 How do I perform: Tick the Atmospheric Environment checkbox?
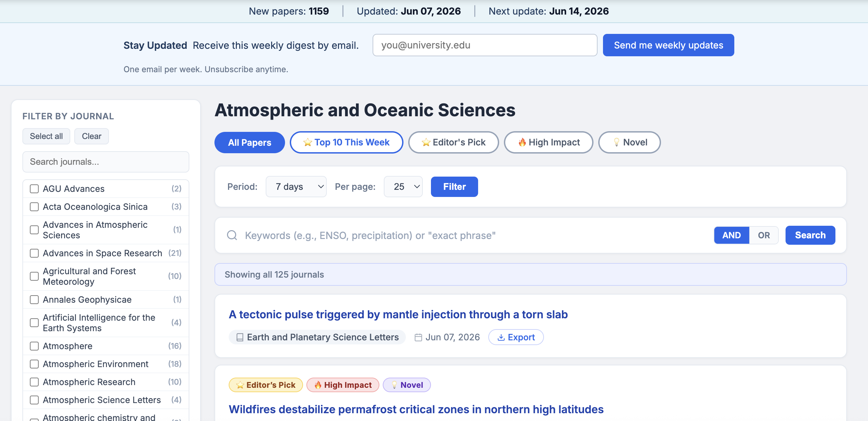point(34,364)
